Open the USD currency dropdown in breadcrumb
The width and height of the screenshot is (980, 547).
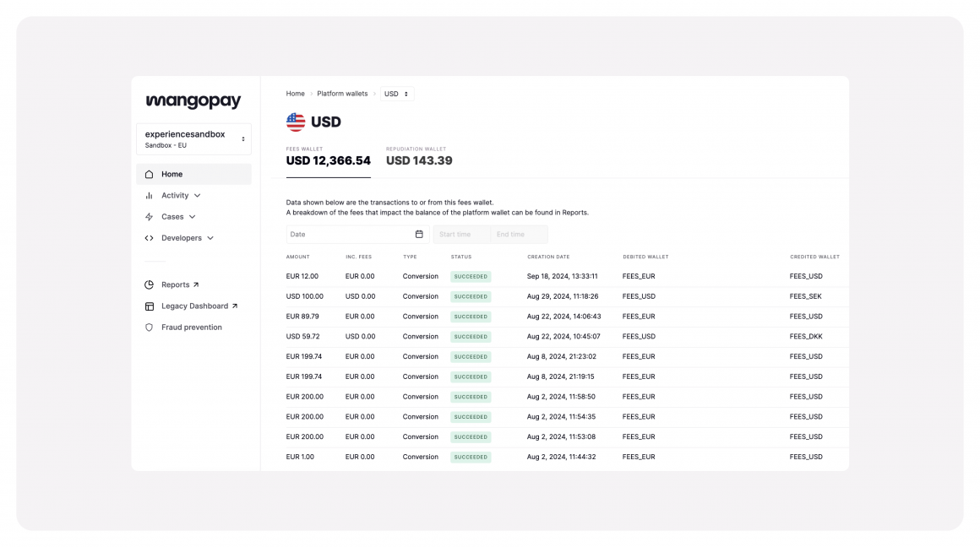(x=397, y=94)
